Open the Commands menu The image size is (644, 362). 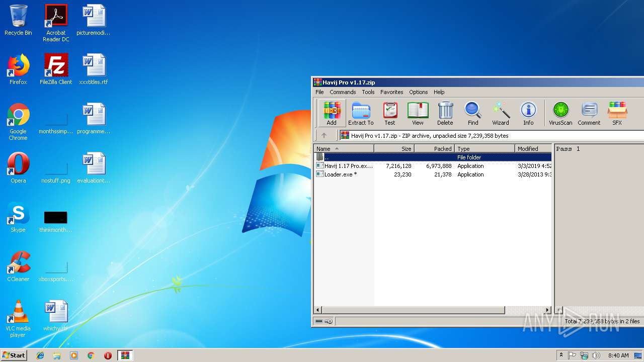click(x=343, y=92)
